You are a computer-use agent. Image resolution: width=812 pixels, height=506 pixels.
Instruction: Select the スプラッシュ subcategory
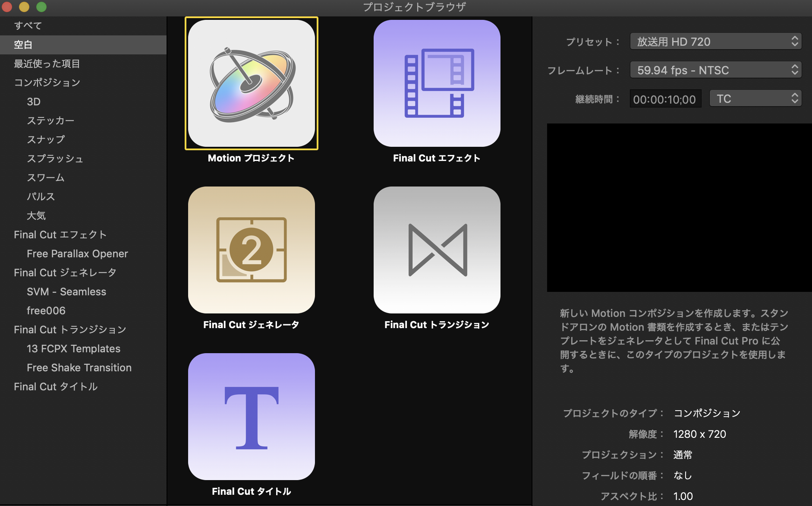coord(83,159)
